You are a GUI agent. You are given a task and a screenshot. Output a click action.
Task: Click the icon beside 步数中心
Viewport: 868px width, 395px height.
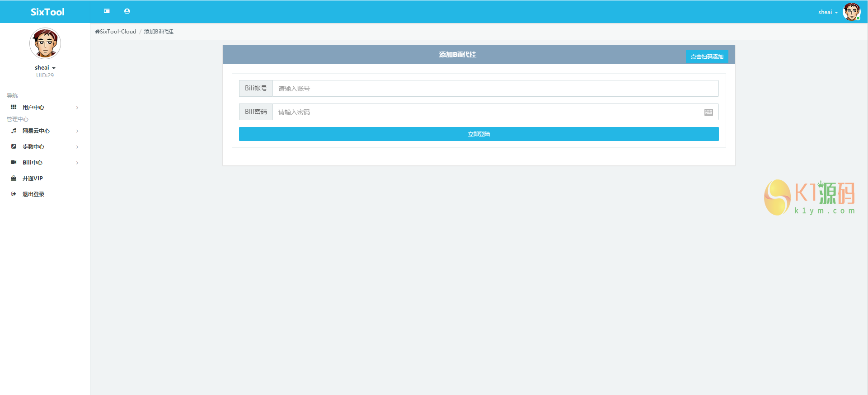click(14, 146)
